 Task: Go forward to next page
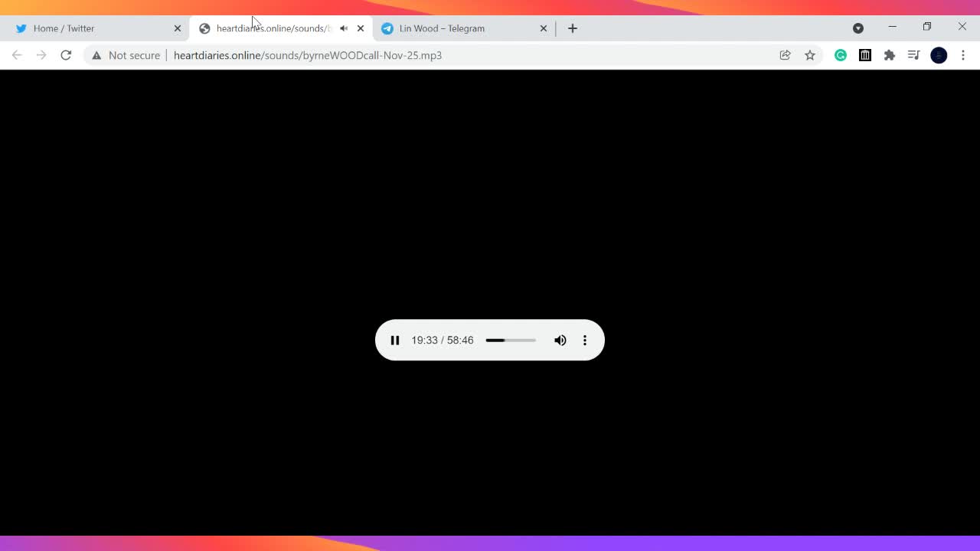click(x=41, y=55)
